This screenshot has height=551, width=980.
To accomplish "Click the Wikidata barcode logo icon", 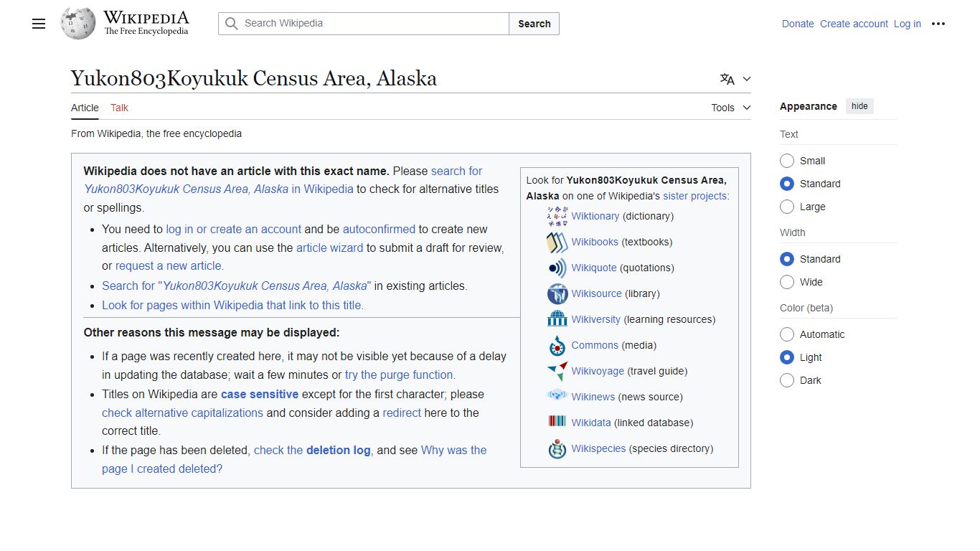I will pos(557,423).
